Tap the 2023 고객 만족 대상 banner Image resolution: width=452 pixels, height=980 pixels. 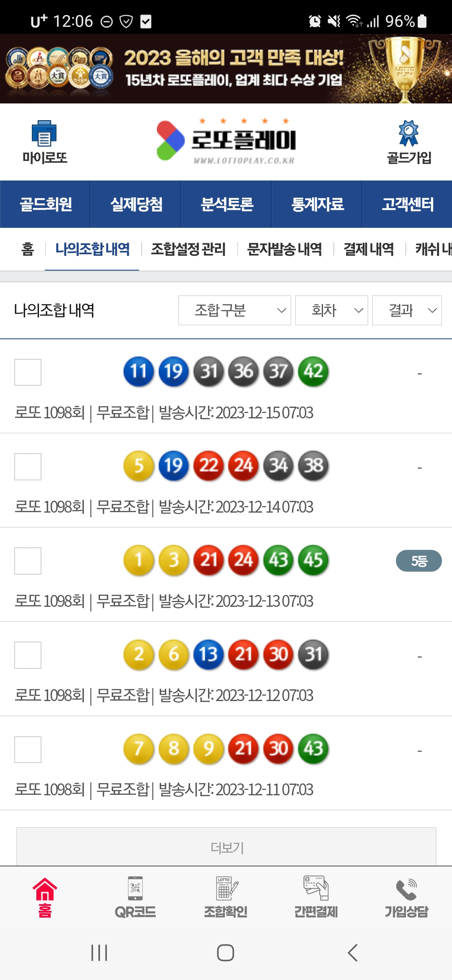[226, 69]
